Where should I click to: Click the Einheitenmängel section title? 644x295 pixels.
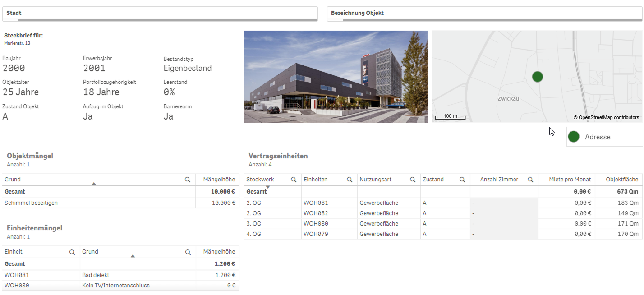(34, 228)
